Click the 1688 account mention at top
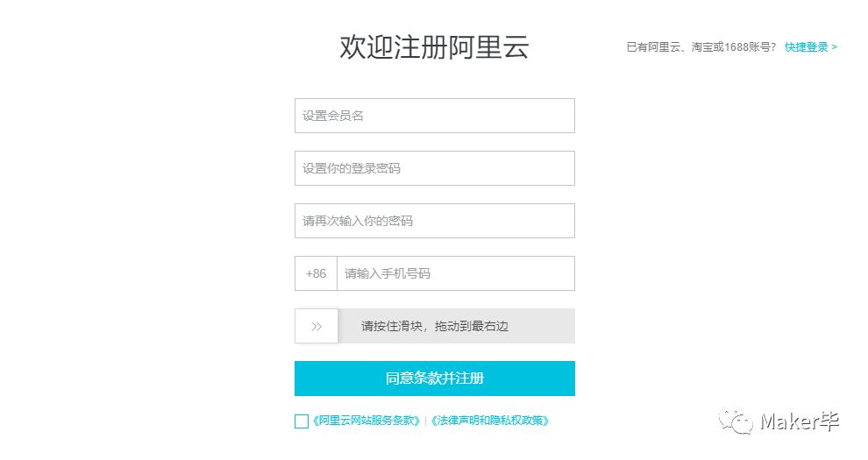Image resolution: width=868 pixels, height=460 pixels. pos(736,47)
